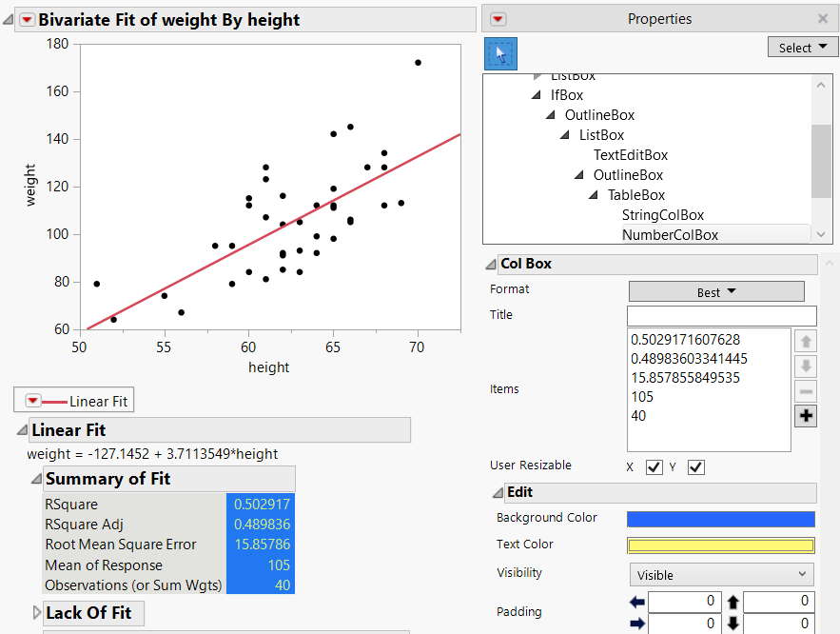
Task: Move selected item up in Items list
Action: 805,341
